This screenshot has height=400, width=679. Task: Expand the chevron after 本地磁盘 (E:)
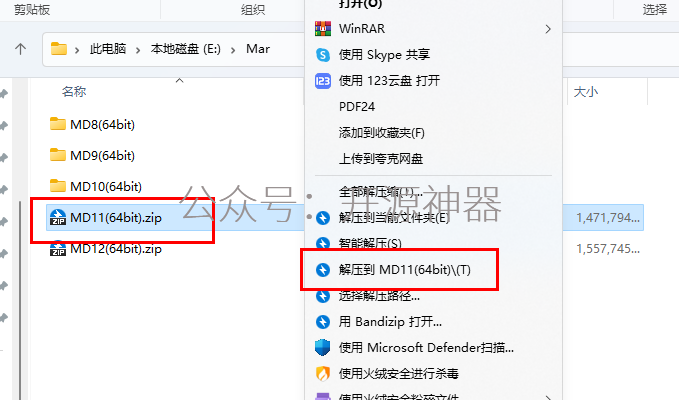(x=233, y=50)
